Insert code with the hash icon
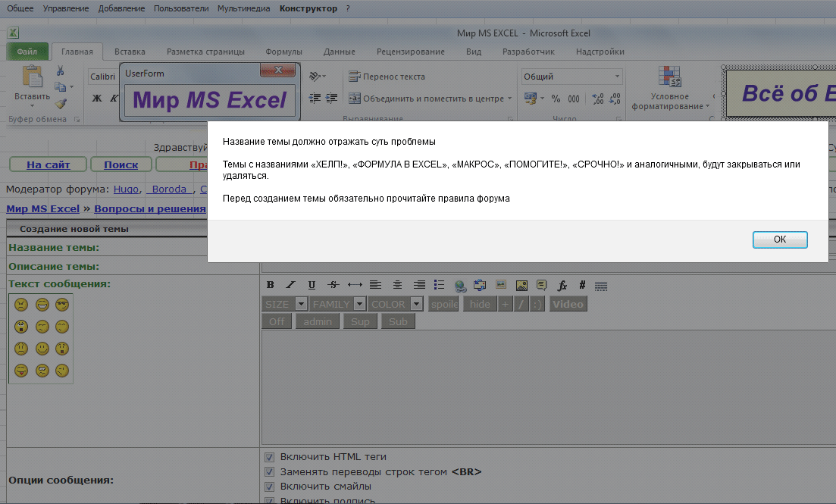The height and width of the screenshot is (504, 836). point(582,285)
